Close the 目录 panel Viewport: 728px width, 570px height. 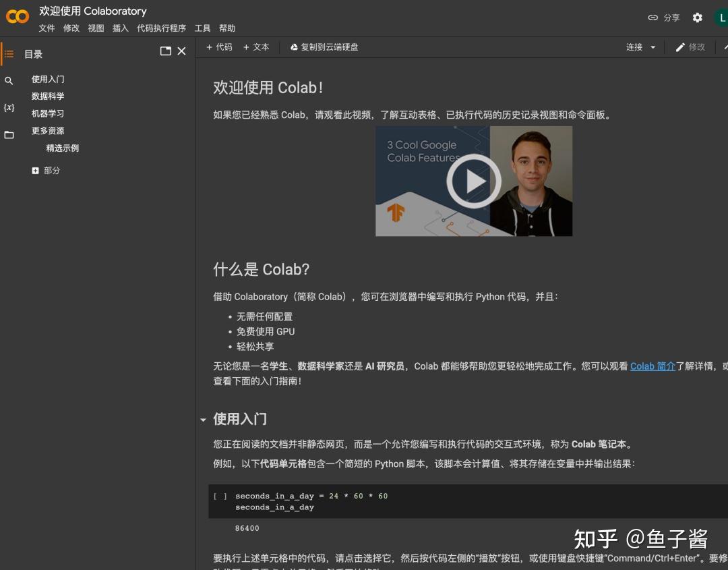[x=181, y=51]
